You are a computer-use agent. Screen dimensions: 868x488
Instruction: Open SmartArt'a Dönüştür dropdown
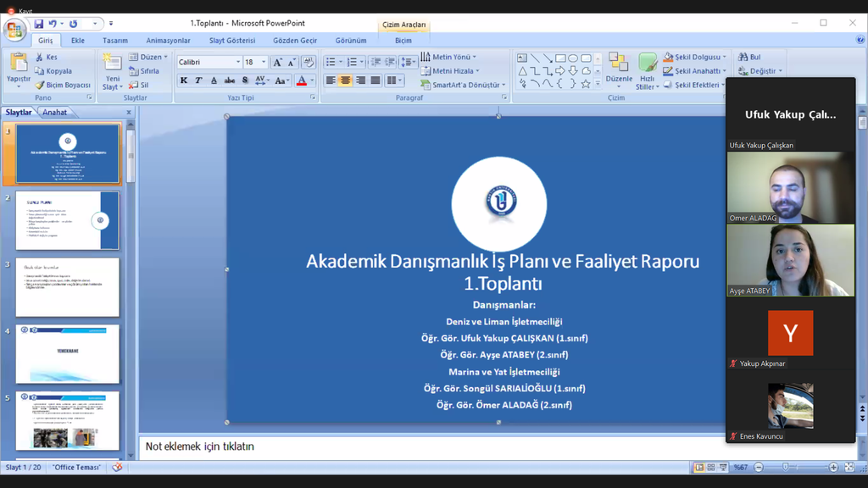463,86
